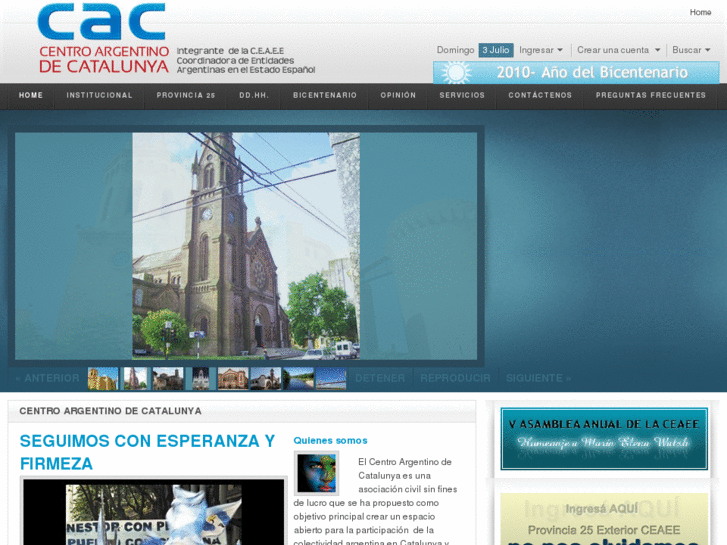The image size is (727, 545).
Task: Go to PROVINCIA 25 menu item
Action: 185,95
